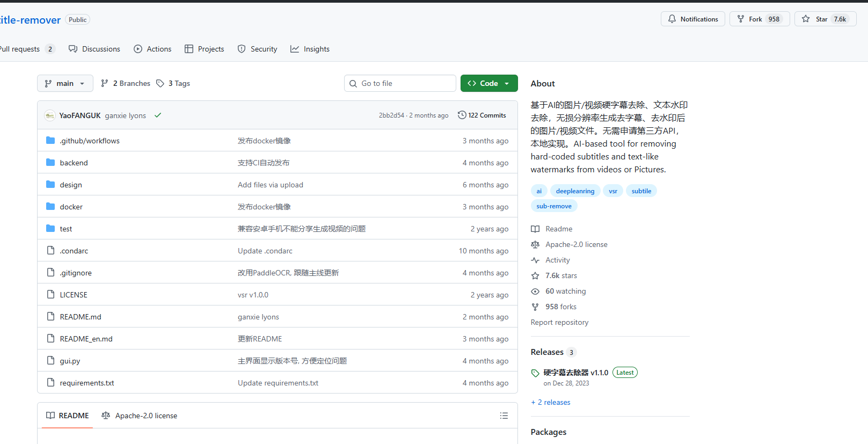868x444 pixels.
Task: Open the gui.py file
Action: click(70, 361)
